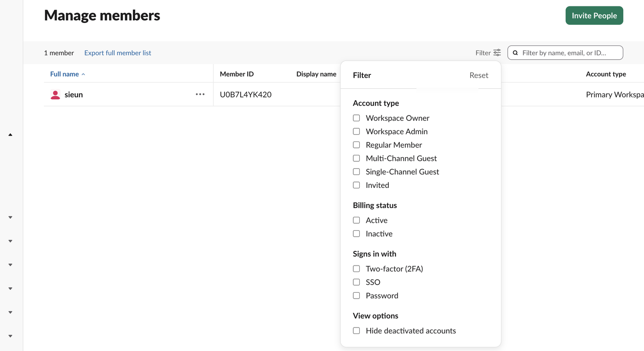Tick the Password sign-in checkbox
644x351 pixels.
[x=356, y=295]
